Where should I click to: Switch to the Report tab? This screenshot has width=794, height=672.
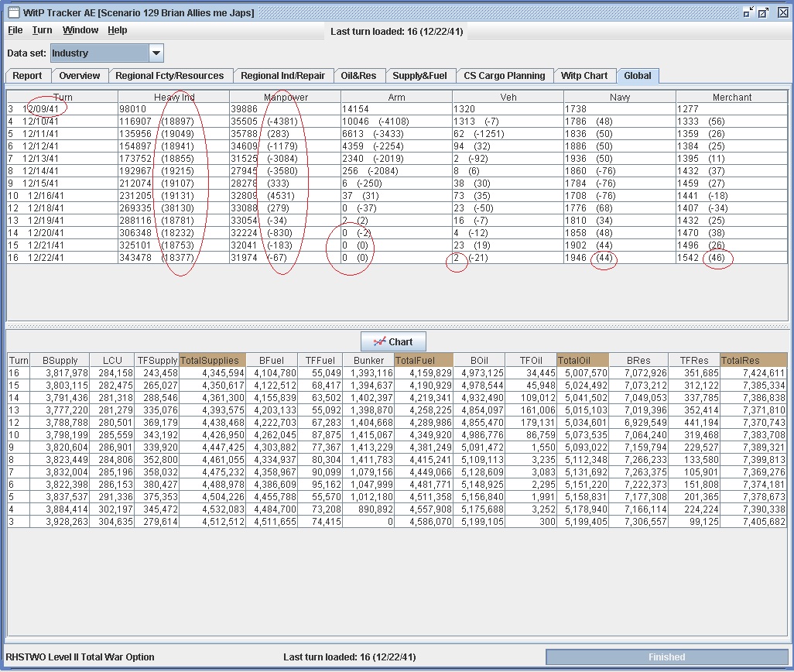pyautogui.click(x=28, y=76)
